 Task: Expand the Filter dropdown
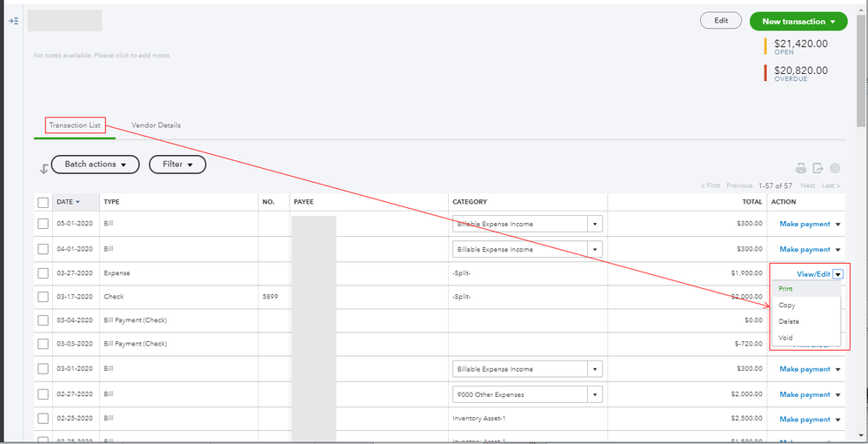coord(177,164)
